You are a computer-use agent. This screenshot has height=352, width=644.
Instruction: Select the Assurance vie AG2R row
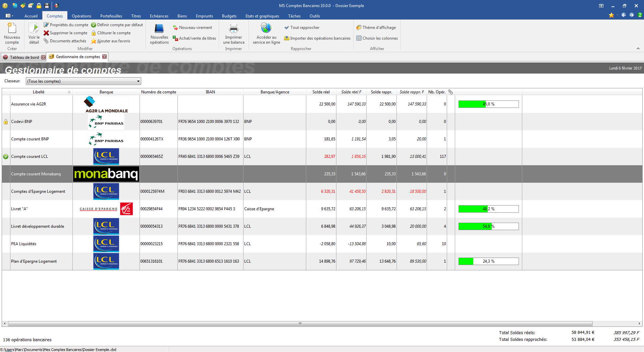[322, 104]
